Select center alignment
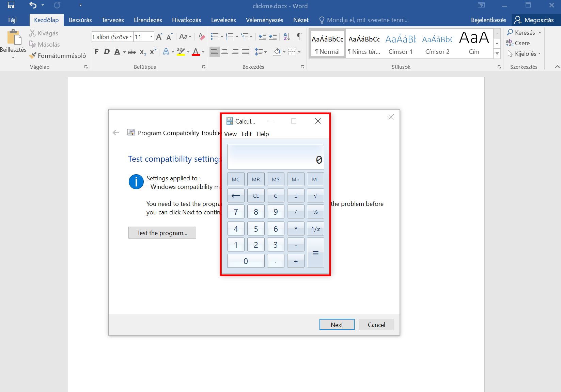Image resolution: width=561 pixels, height=392 pixels. pos(225,52)
